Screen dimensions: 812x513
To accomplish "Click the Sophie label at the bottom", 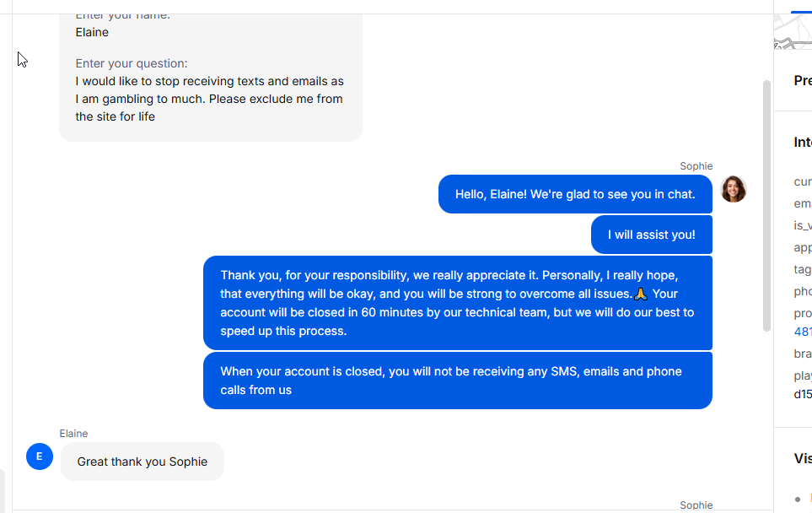I will coord(696,505).
